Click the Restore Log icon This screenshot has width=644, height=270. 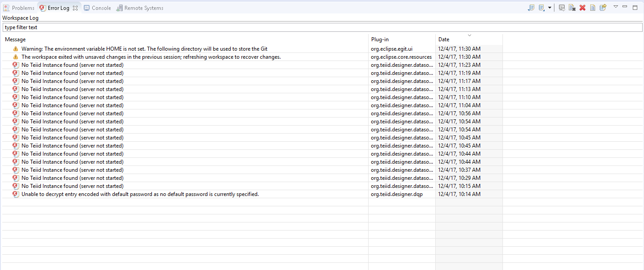(x=603, y=8)
